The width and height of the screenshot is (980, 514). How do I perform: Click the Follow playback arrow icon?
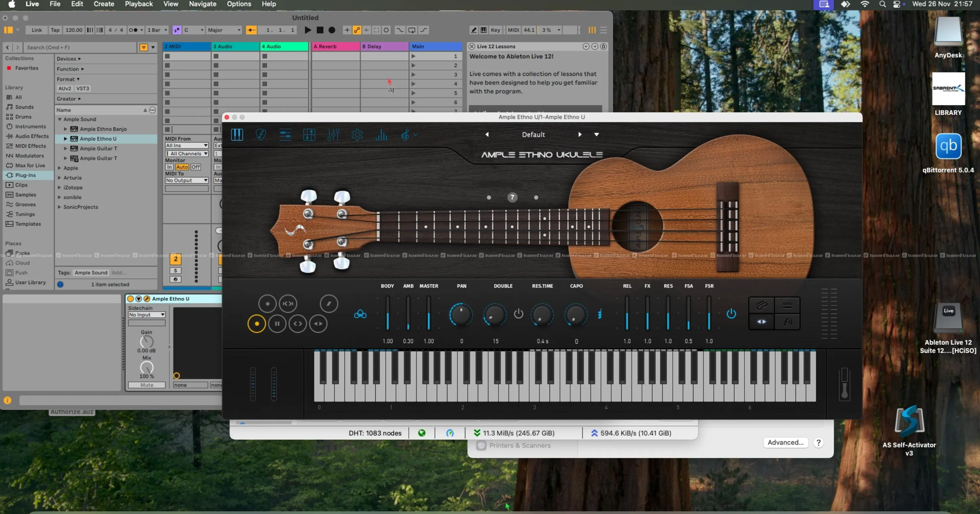pyautogui.click(x=251, y=30)
